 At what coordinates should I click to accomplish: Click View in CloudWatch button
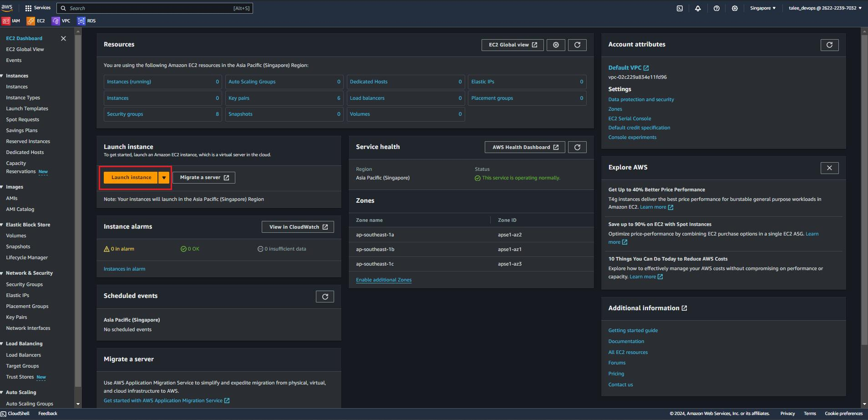[298, 227]
